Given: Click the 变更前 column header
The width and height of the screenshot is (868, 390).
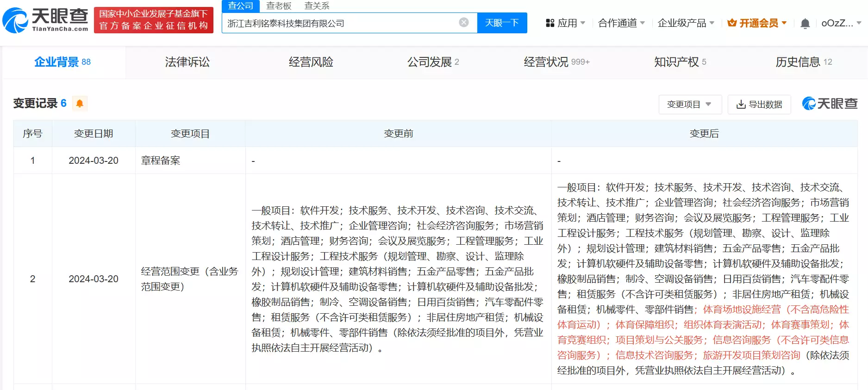Looking at the screenshot, I should coord(398,134).
